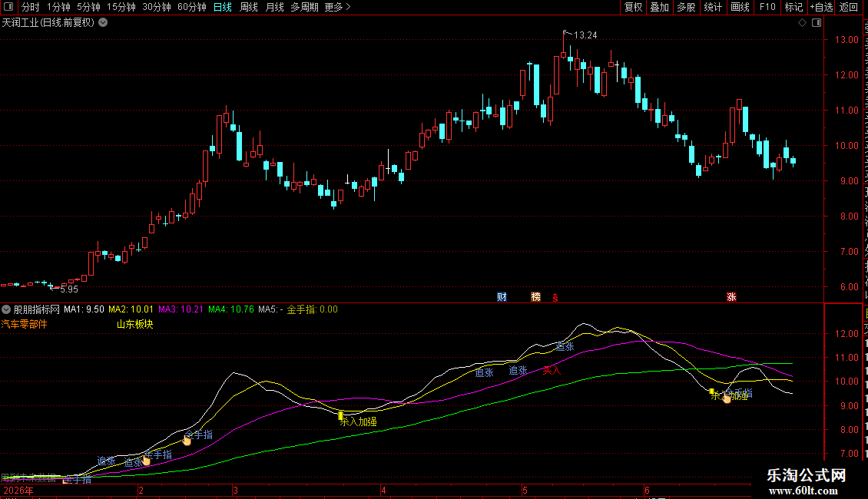Select the 5分钟 period
The height and width of the screenshot is (499, 868).
coord(88,7)
